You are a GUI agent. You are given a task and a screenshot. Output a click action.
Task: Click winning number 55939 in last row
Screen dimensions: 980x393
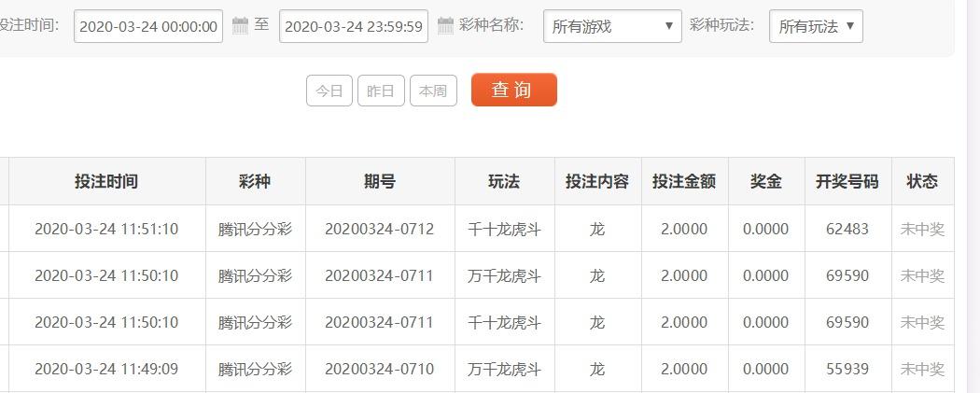[x=847, y=369]
